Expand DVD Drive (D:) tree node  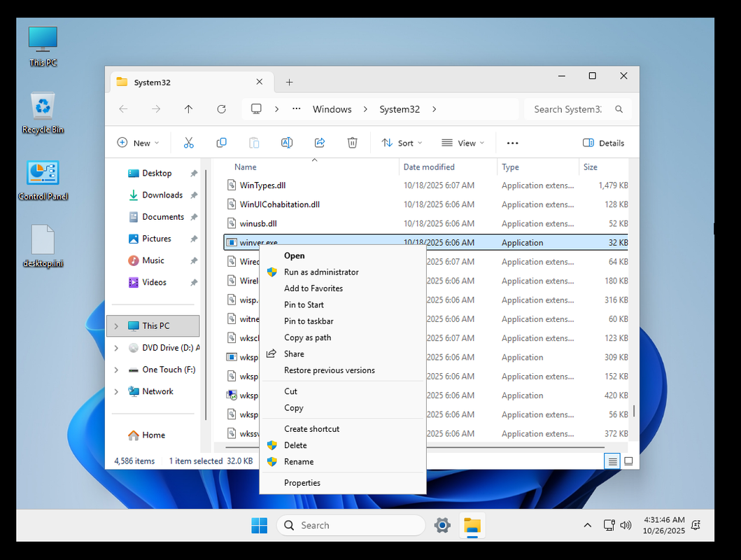point(116,348)
